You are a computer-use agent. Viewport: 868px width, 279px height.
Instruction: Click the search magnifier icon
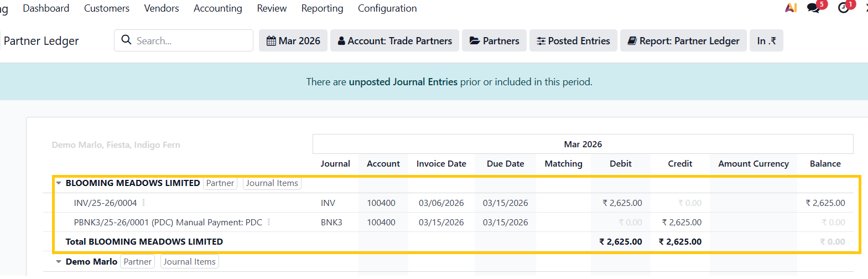click(x=126, y=40)
